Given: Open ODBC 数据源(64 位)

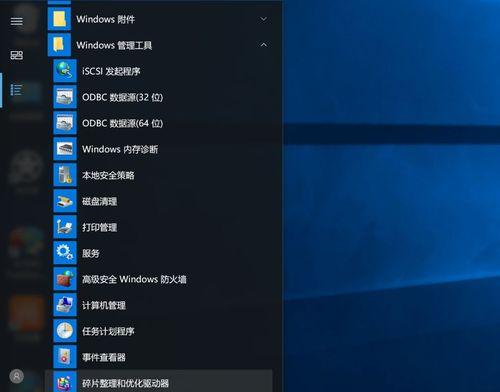Looking at the screenshot, I should pyautogui.click(x=122, y=123).
